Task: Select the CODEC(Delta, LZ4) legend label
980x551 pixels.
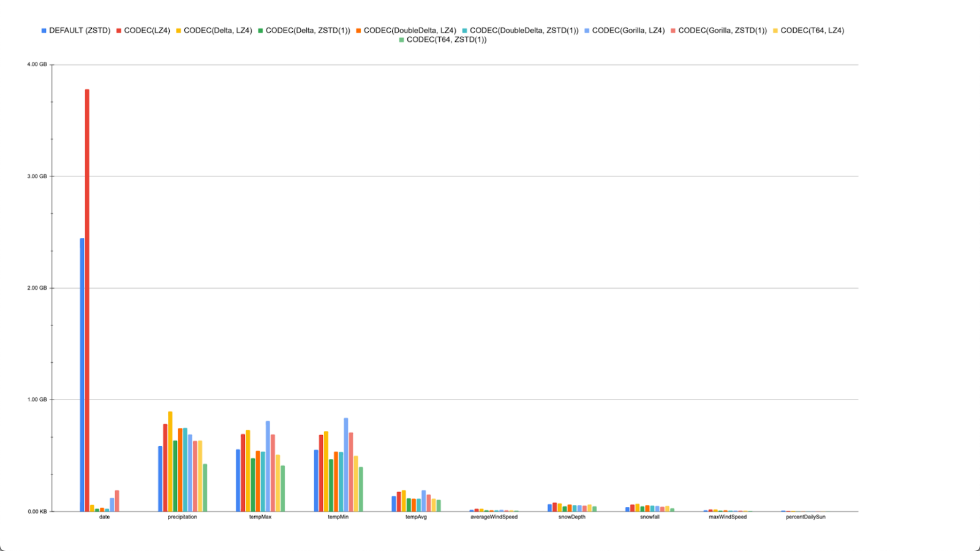Action: coord(217,31)
